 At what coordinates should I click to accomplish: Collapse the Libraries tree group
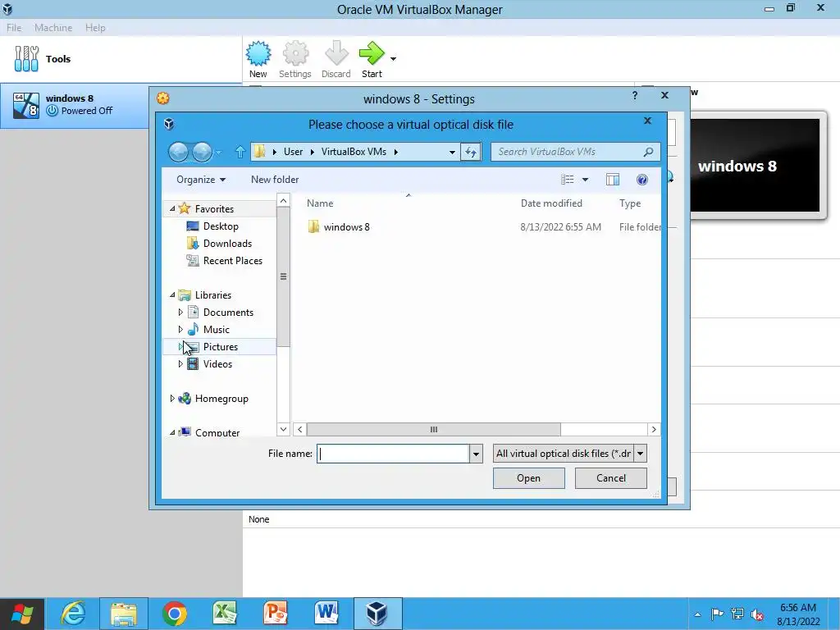coord(172,294)
